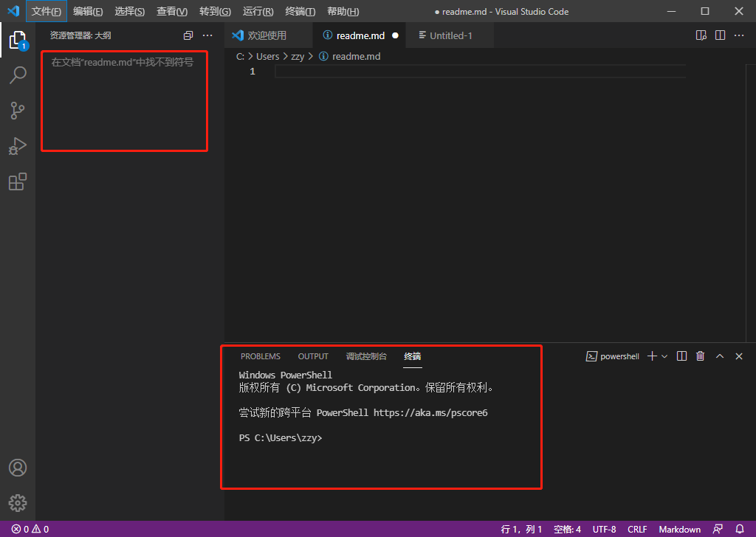756x537 pixels.
Task: Collapse all items in the outline panel
Action: point(188,35)
